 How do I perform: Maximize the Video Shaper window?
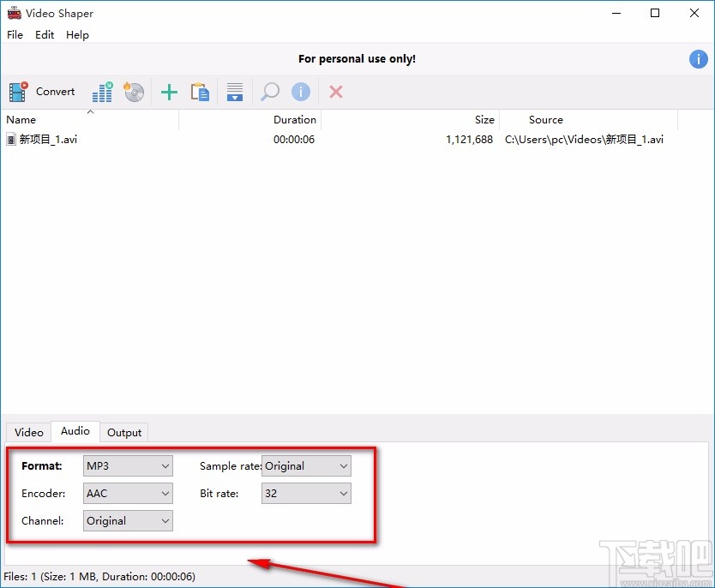[655, 13]
